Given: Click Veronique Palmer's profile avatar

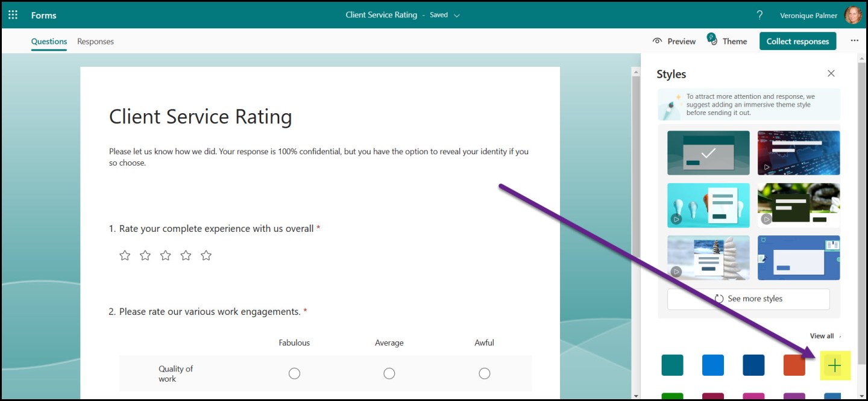Looking at the screenshot, I should (854, 15).
